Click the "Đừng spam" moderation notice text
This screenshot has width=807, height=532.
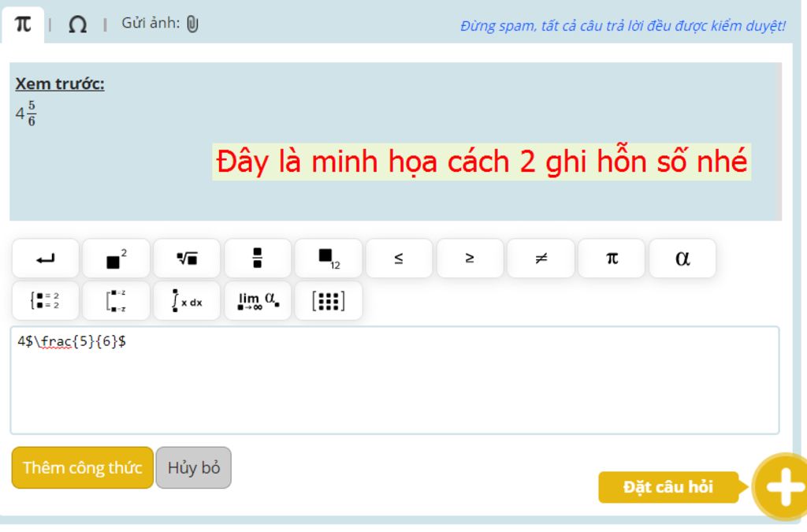coord(623,25)
